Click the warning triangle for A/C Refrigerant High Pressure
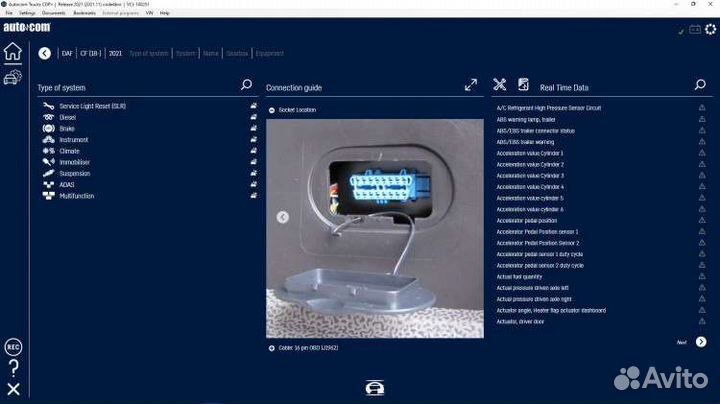 (x=702, y=107)
